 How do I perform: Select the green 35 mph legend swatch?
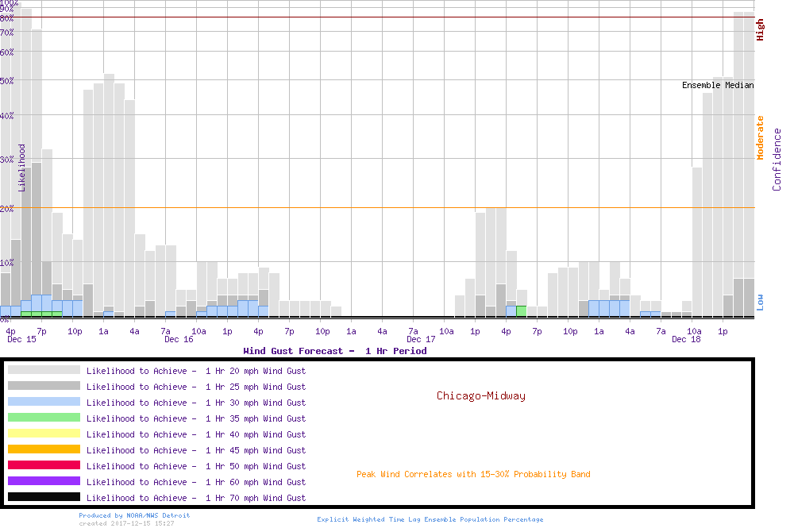pyautogui.click(x=44, y=418)
